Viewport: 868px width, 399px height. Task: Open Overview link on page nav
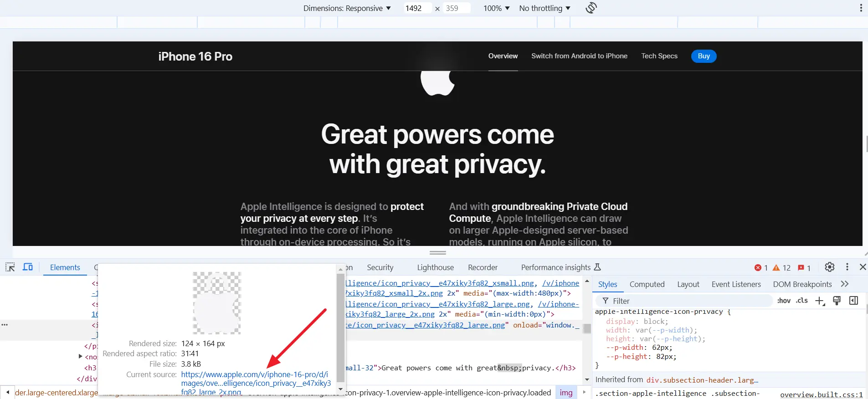coord(503,56)
